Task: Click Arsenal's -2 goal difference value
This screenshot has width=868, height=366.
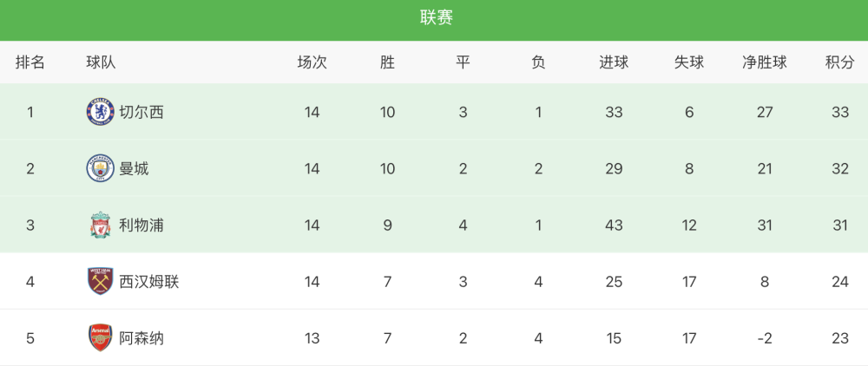Action: [x=765, y=337]
